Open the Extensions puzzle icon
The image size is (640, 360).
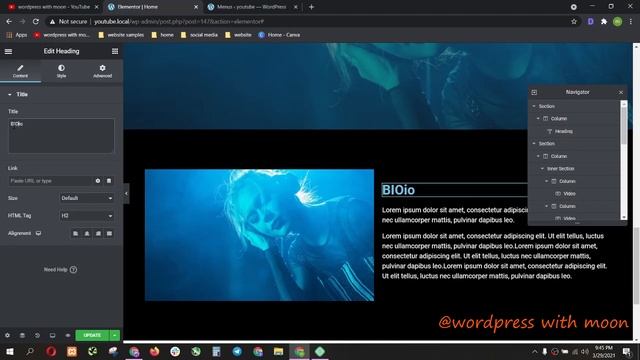604,22
